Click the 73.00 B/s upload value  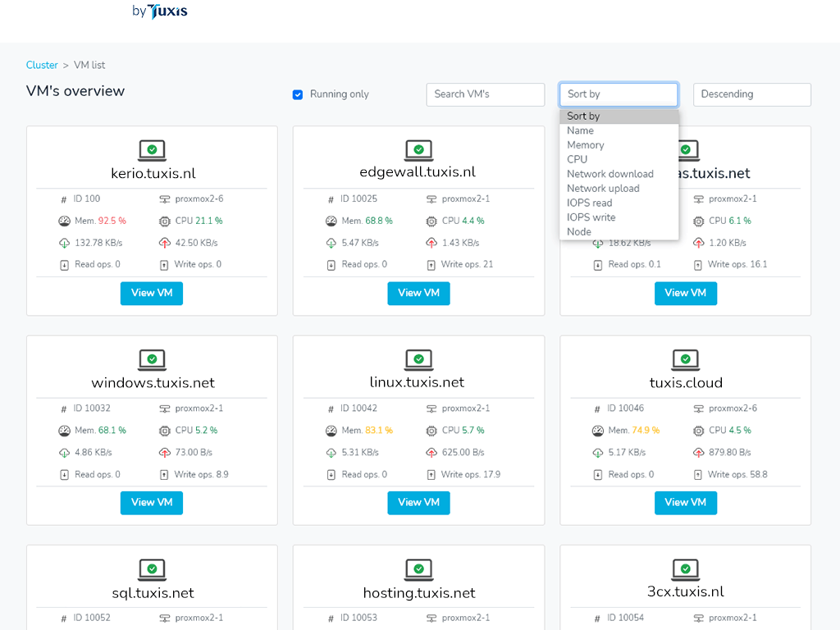194,453
